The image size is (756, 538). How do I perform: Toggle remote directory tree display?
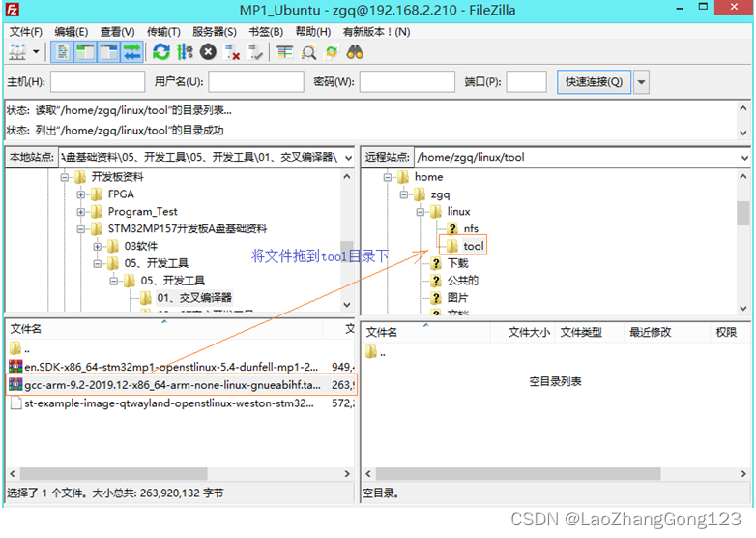109,52
